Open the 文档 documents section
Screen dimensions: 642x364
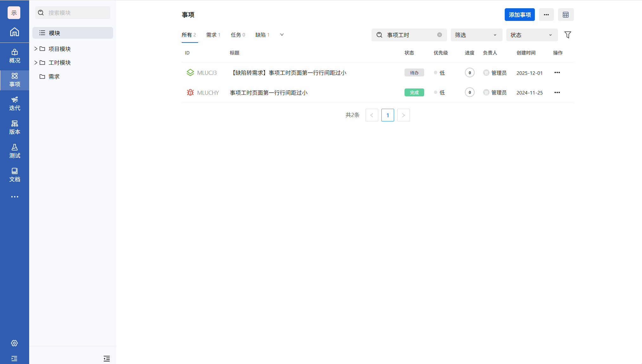(x=15, y=175)
